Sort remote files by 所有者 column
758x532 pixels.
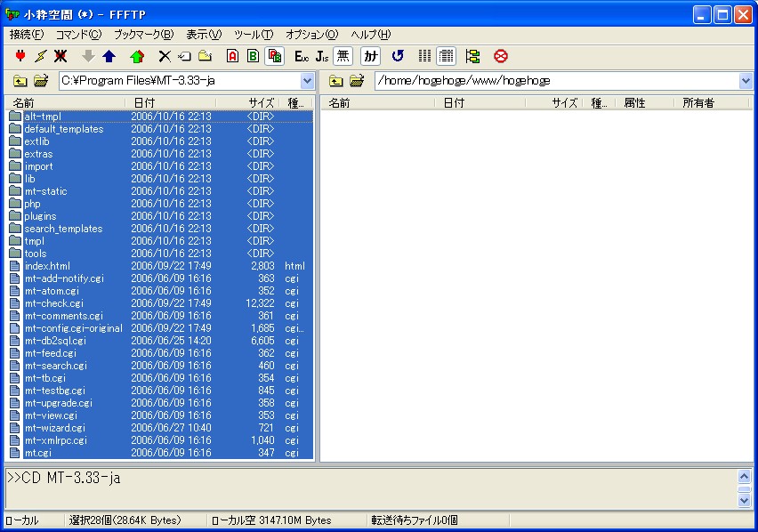[x=711, y=103]
